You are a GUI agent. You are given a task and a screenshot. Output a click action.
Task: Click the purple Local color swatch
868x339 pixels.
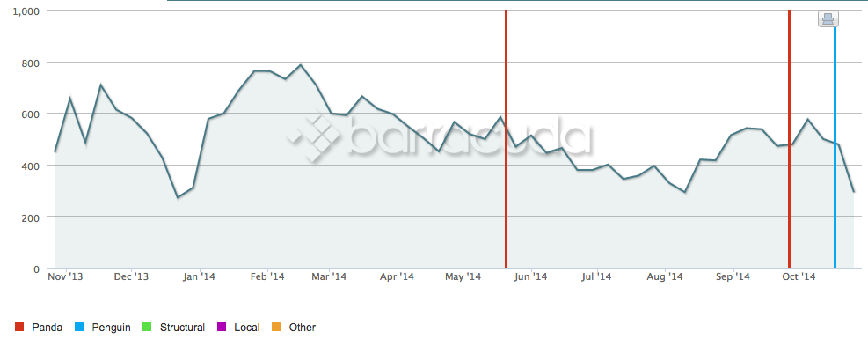(221, 327)
